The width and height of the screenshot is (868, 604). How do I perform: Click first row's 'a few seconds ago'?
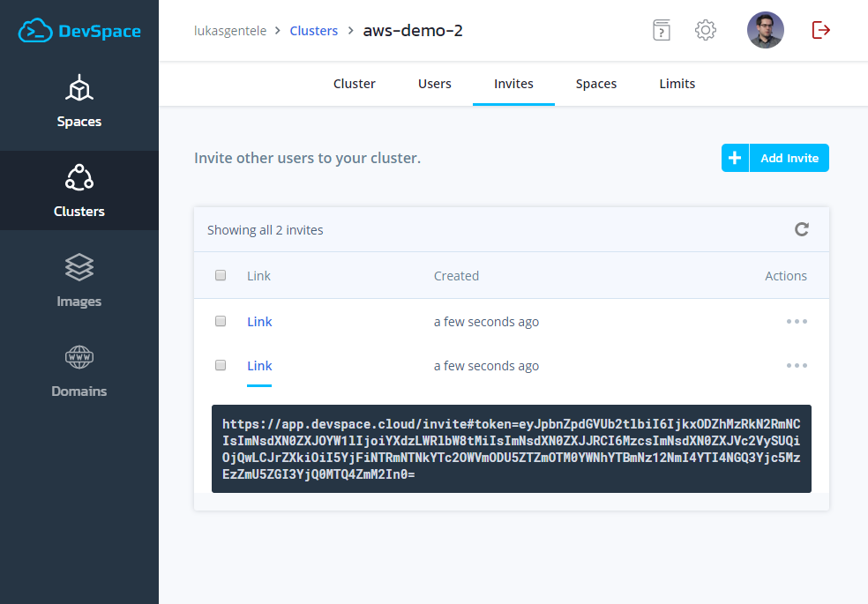pyautogui.click(x=486, y=322)
